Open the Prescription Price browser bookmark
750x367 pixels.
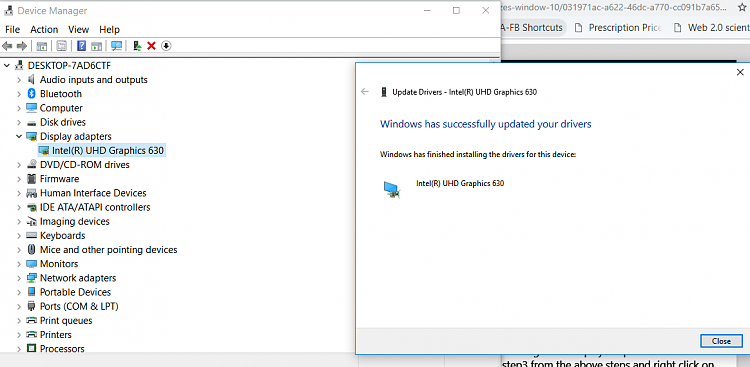(618, 28)
